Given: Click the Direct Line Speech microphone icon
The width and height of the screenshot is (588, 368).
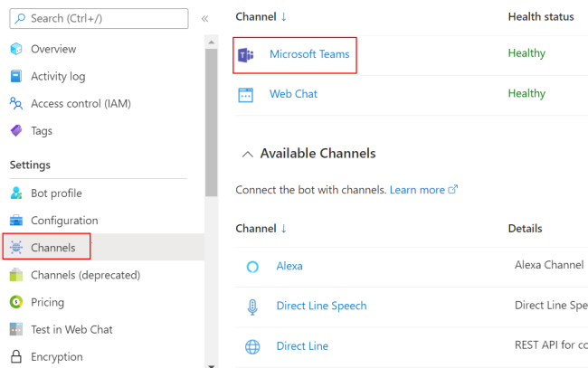Looking at the screenshot, I should pyautogui.click(x=252, y=306).
